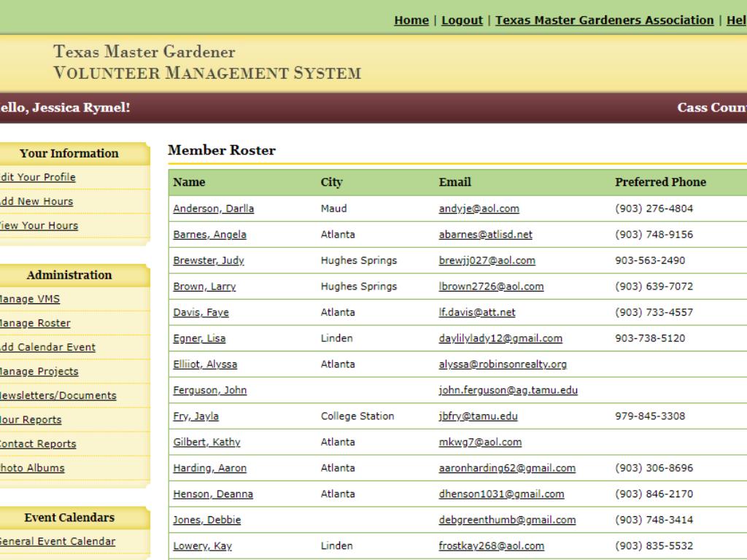Select Add New Hours sidebar item
This screenshot has width=747, height=560.
[x=36, y=201]
